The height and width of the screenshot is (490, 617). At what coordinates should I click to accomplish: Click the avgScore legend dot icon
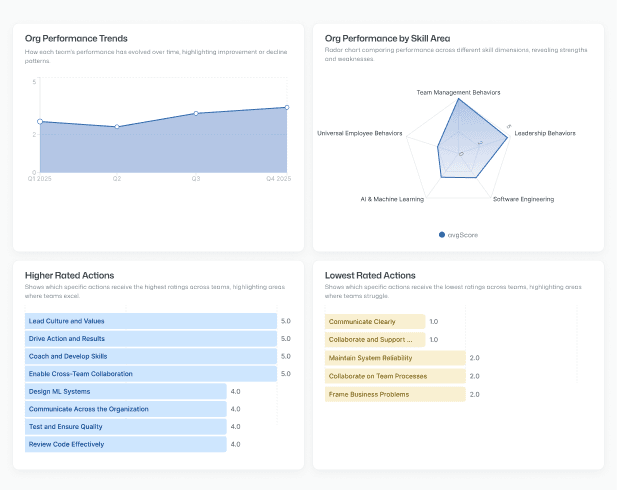pos(442,235)
